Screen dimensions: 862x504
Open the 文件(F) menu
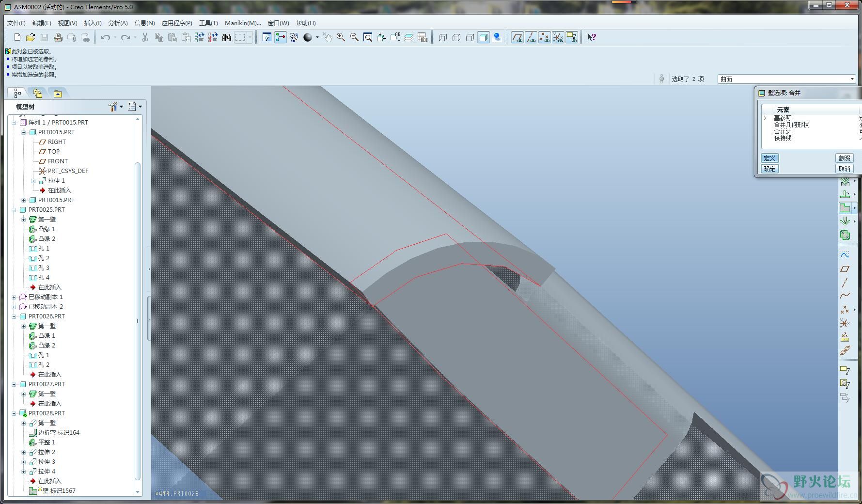pos(16,23)
